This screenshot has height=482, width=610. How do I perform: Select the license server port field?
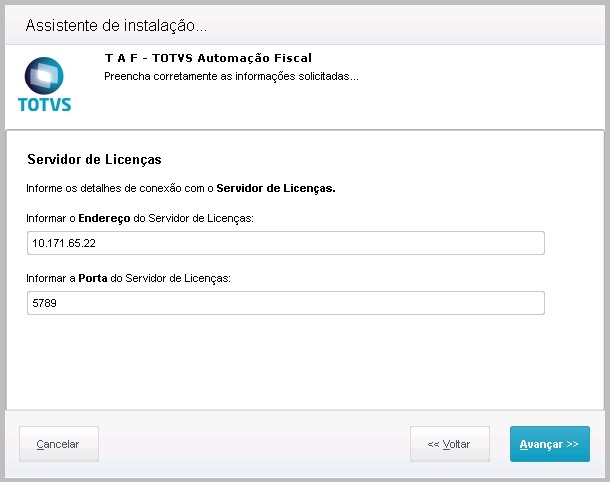coord(286,303)
